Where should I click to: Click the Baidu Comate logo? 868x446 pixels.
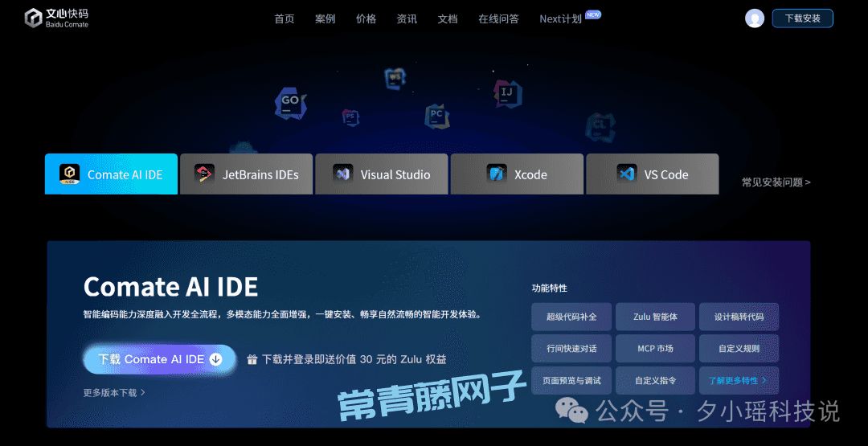(x=56, y=18)
